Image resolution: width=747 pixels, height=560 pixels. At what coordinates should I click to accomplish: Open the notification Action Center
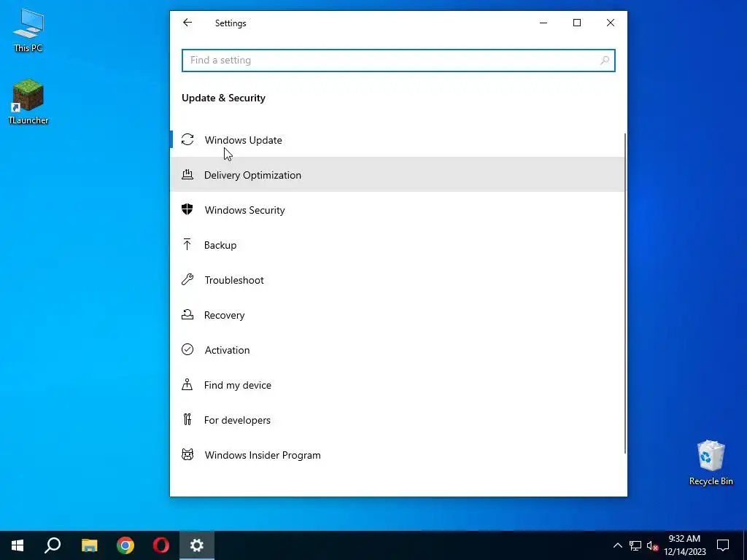point(723,545)
